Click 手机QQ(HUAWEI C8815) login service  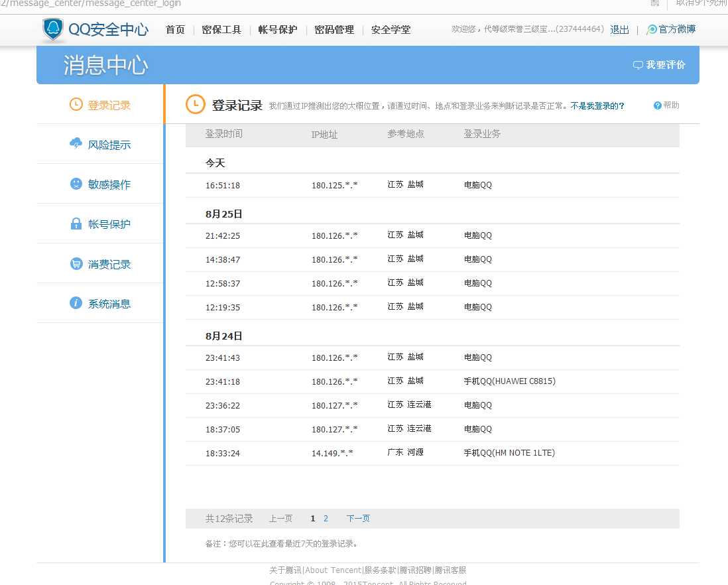510,381
